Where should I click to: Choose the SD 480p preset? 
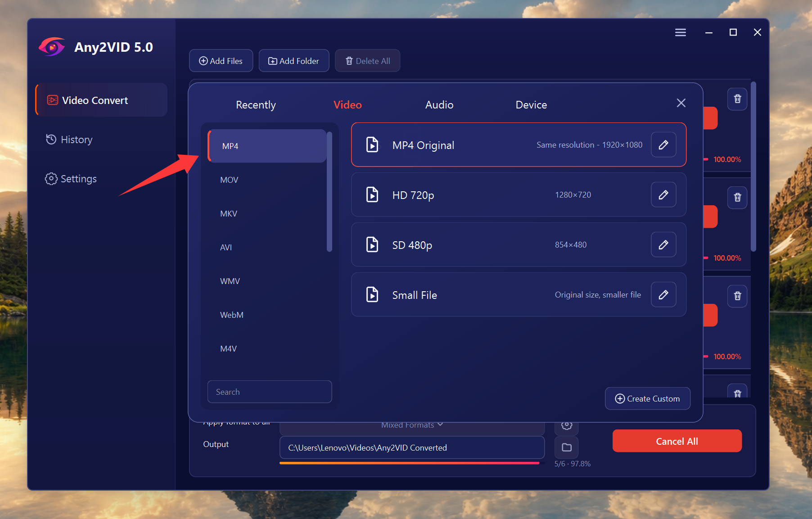(519, 245)
